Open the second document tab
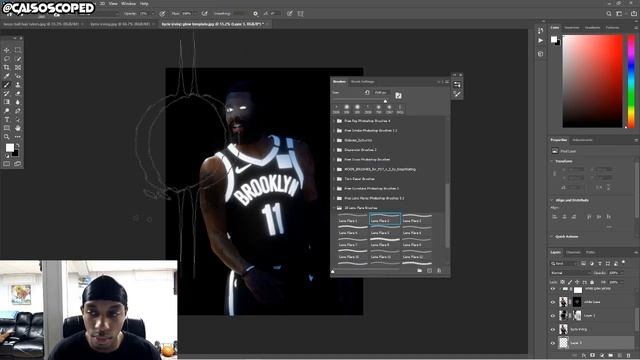This screenshot has height=360, width=640. (120, 24)
